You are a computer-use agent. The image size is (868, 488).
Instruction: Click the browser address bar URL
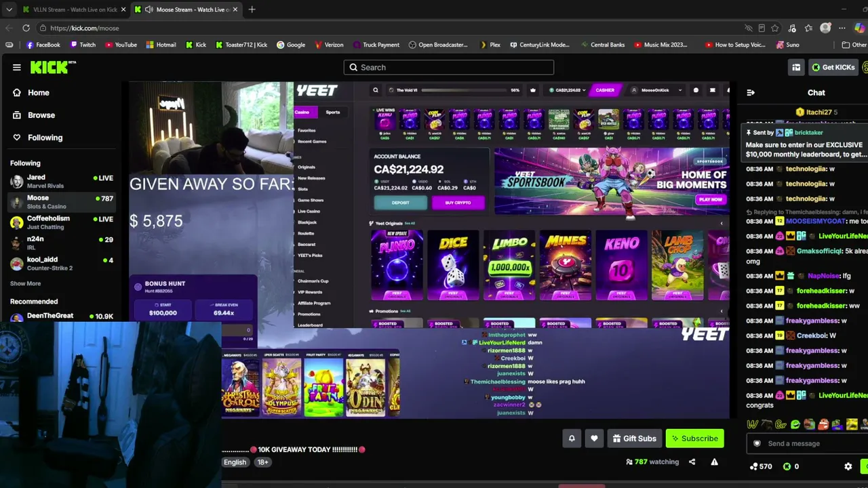tap(84, 28)
